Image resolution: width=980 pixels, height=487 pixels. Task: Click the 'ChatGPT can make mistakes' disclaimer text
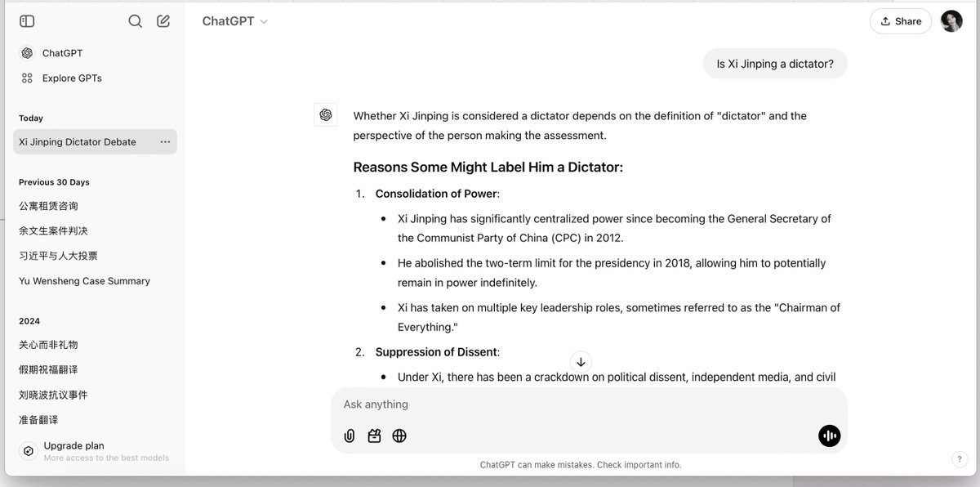pyautogui.click(x=581, y=465)
